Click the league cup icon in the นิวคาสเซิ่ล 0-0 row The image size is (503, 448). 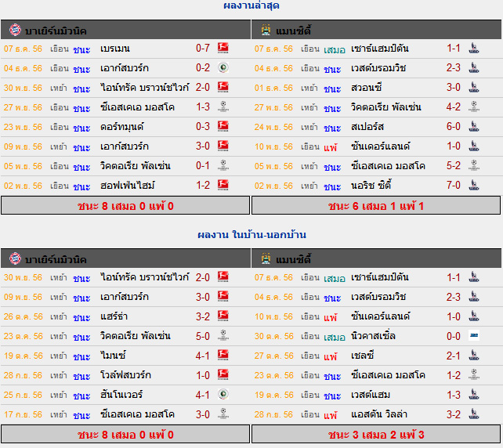click(474, 335)
